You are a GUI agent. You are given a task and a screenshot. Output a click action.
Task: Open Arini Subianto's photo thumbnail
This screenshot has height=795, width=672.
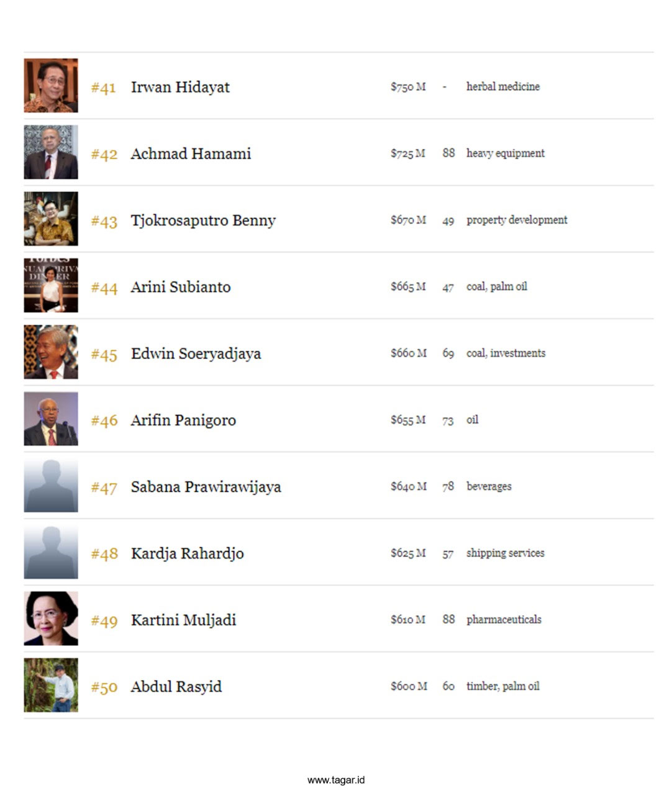pos(51,286)
